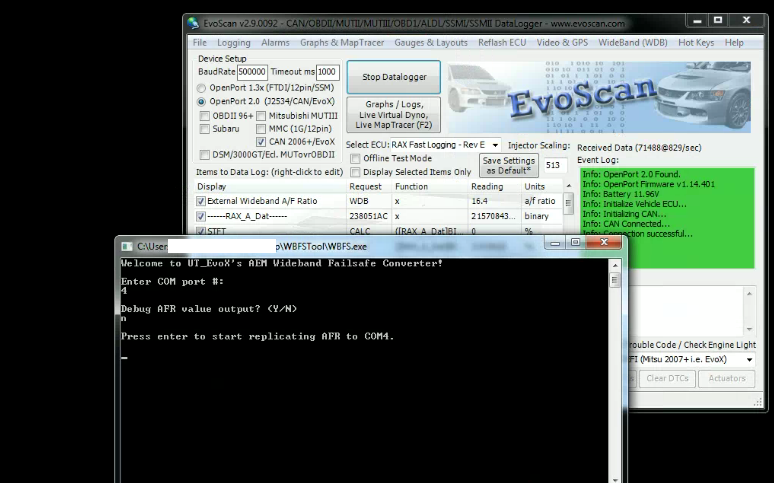Close the WBFS.exe console window

(x=604, y=242)
